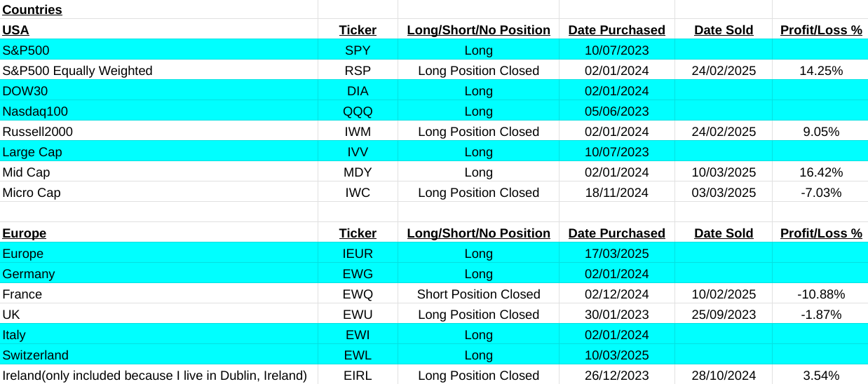Select the RSP profit cell showing 14.25%
Screen dimensions: 868x384
tap(820, 71)
